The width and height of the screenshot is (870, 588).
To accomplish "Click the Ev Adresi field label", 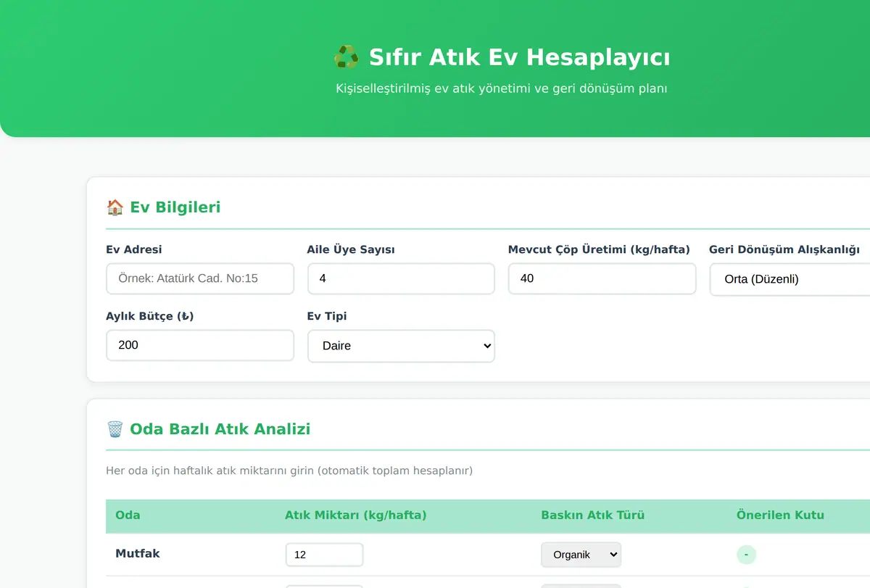I will 134,249.
